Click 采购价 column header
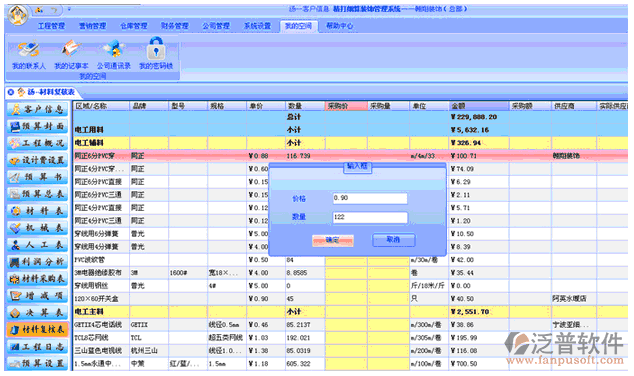The width and height of the screenshot is (634, 376). (346, 106)
